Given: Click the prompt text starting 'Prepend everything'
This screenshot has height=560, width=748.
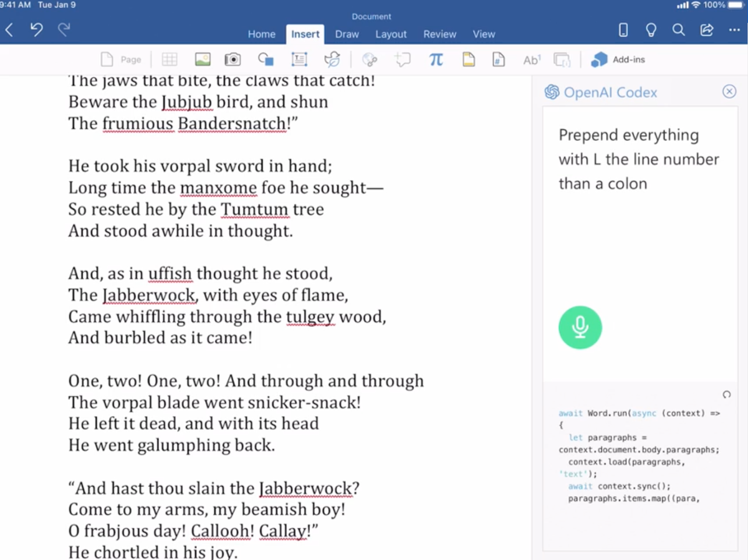Looking at the screenshot, I should click(x=639, y=159).
